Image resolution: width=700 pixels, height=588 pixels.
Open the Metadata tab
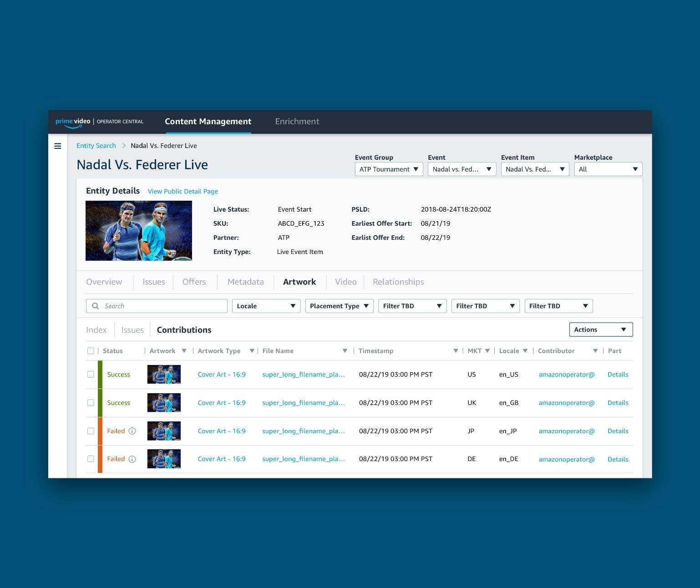point(246,282)
